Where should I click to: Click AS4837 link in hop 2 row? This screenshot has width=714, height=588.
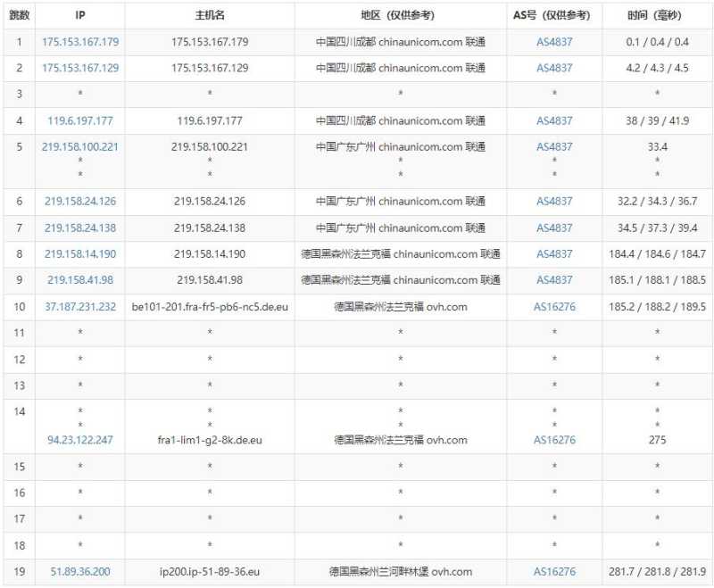coord(554,69)
